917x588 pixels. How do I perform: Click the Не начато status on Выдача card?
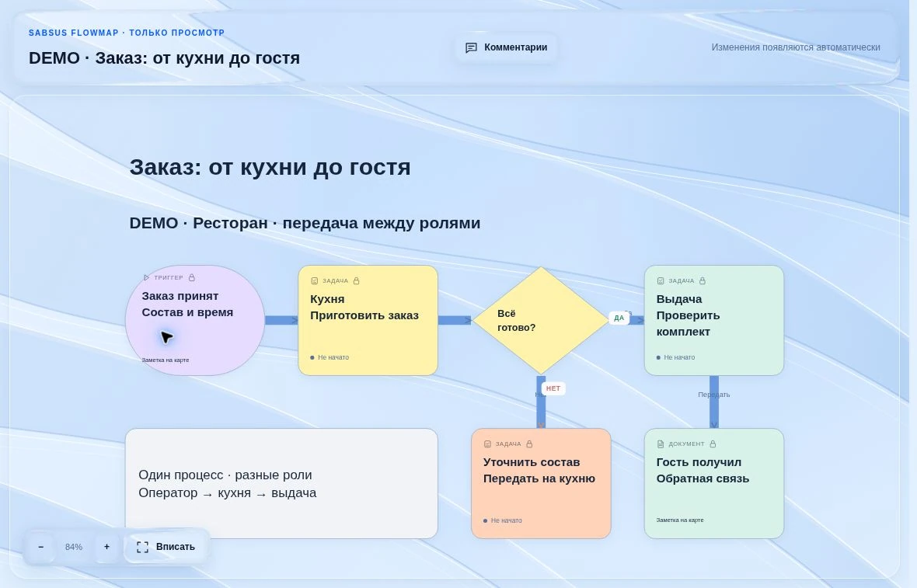point(675,357)
